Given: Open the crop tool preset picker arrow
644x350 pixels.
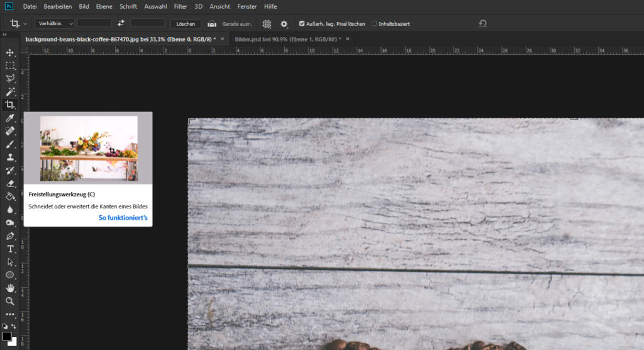Looking at the screenshot, I should point(25,24).
